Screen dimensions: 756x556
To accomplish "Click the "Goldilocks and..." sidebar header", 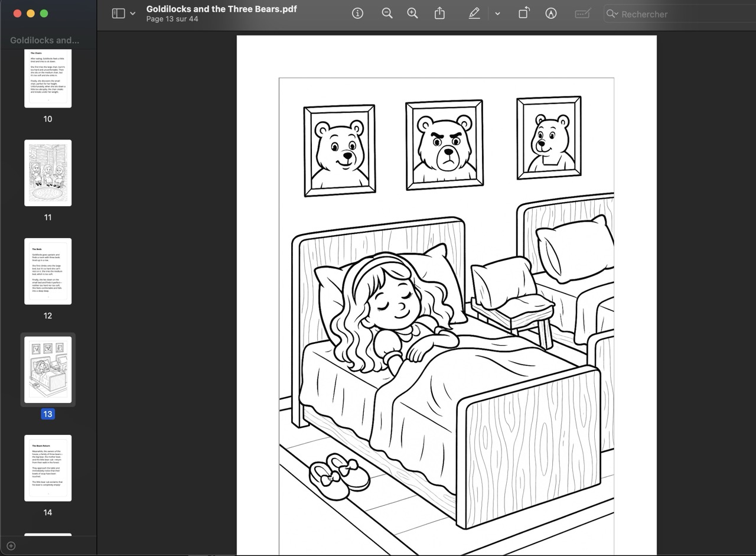I will tap(45, 40).
